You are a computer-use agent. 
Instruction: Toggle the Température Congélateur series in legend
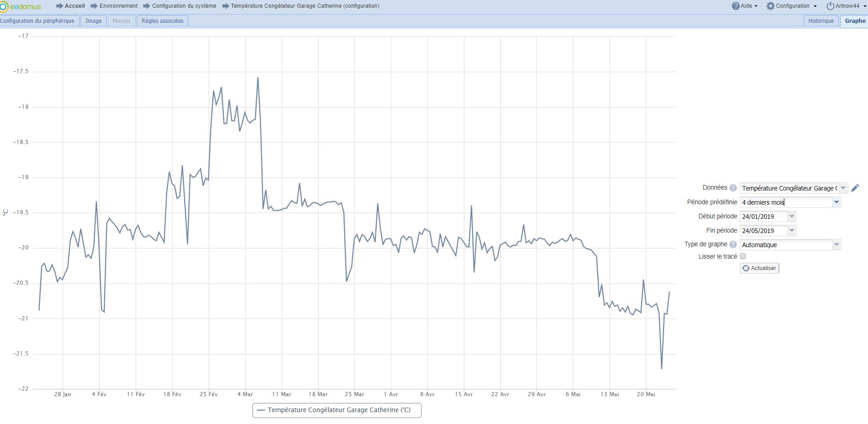(337, 410)
